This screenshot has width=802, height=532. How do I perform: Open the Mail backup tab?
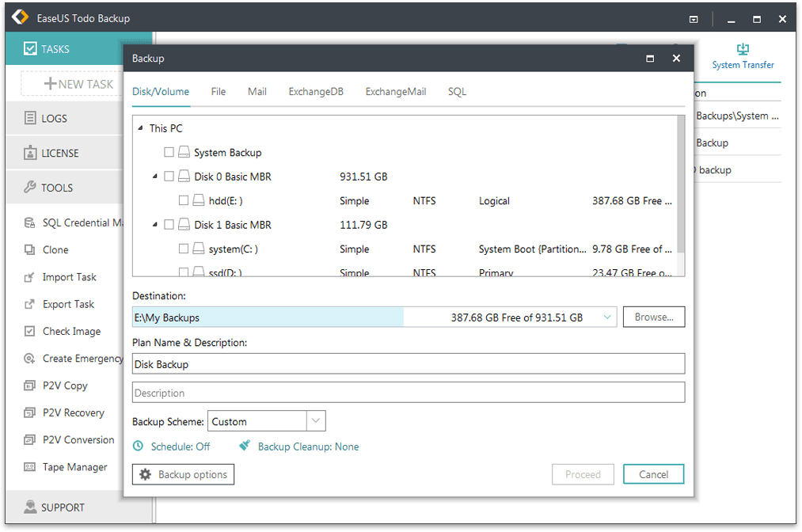pyautogui.click(x=257, y=91)
